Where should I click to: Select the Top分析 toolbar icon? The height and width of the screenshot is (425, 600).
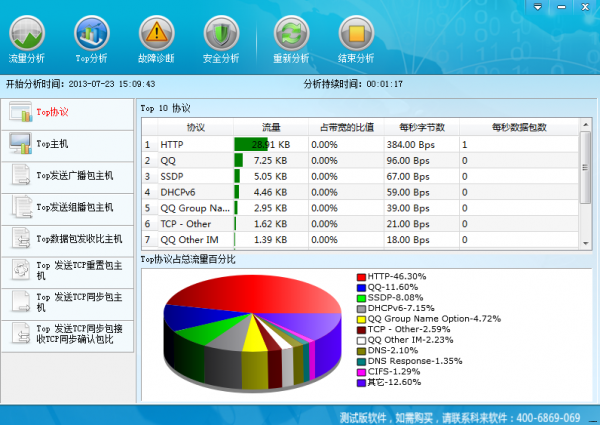point(92,34)
